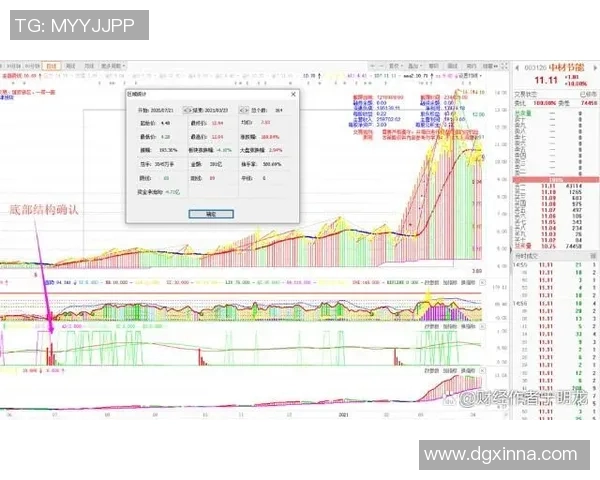Click the www.dgxinna.com watermark link

point(500,453)
